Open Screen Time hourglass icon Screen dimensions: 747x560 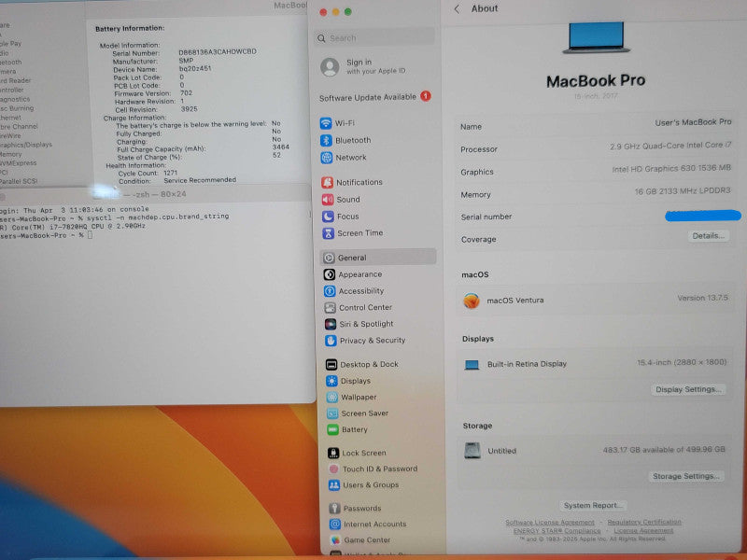click(329, 233)
